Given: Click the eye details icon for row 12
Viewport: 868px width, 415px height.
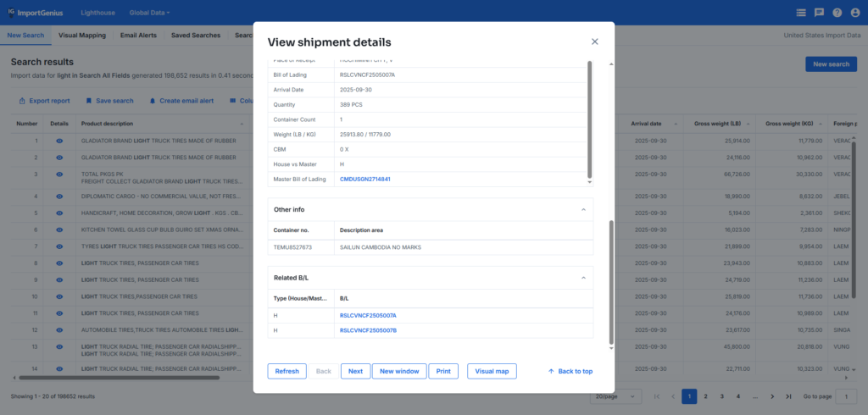Looking at the screenshot, I should tap(59, 329).
